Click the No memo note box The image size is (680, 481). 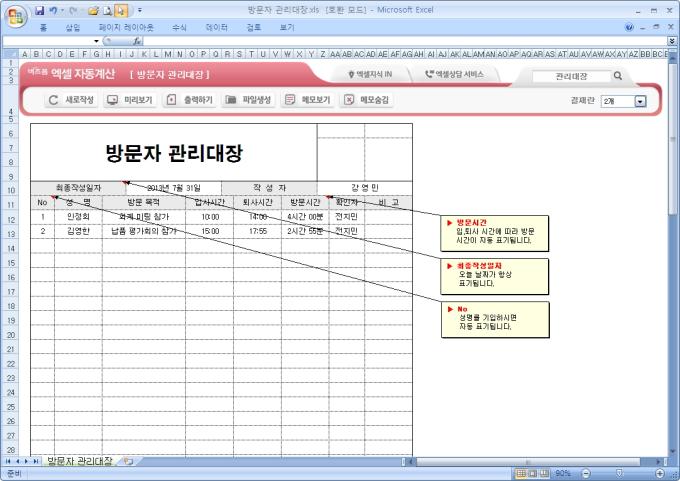[x=495, y=320]
